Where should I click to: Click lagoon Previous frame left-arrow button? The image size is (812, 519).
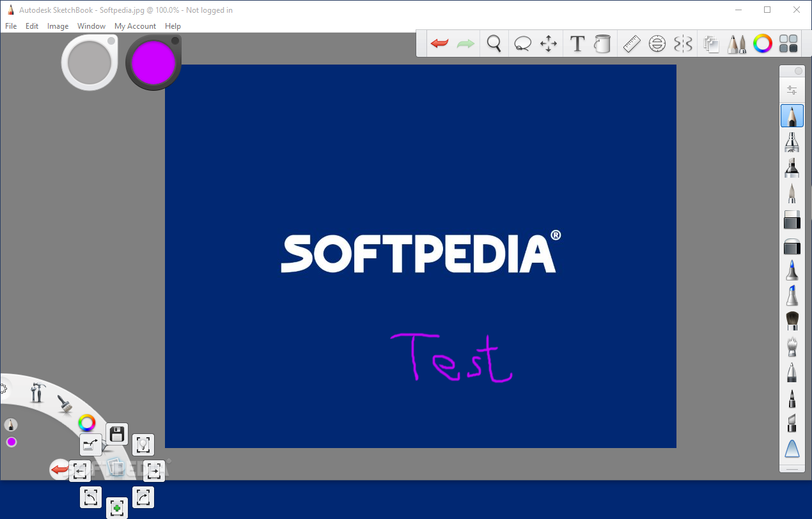(x=80, y=472)
